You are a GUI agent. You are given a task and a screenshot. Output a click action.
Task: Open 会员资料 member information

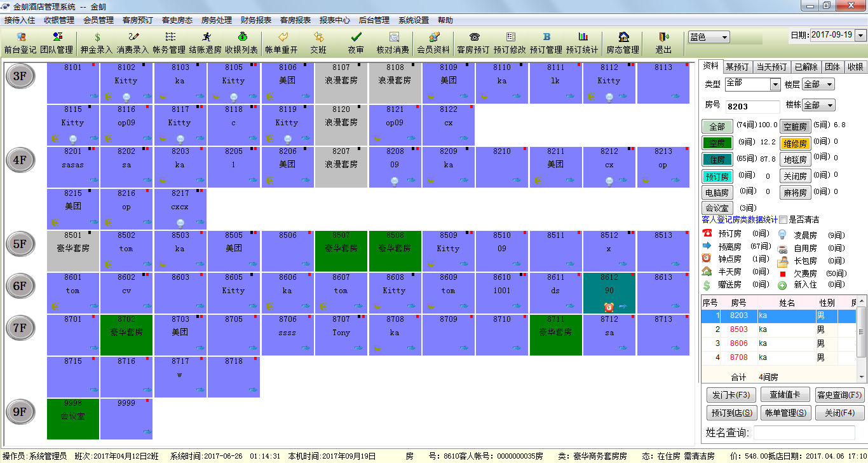[433, 43]
